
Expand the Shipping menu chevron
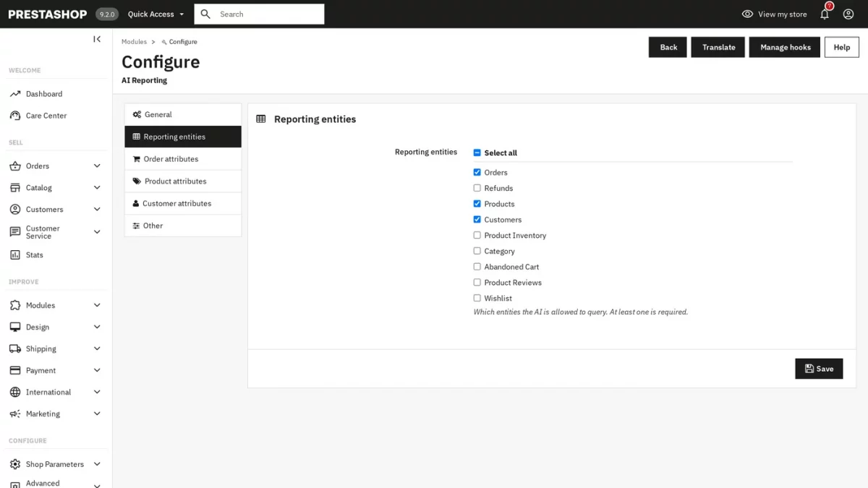(x=97, y=348)
